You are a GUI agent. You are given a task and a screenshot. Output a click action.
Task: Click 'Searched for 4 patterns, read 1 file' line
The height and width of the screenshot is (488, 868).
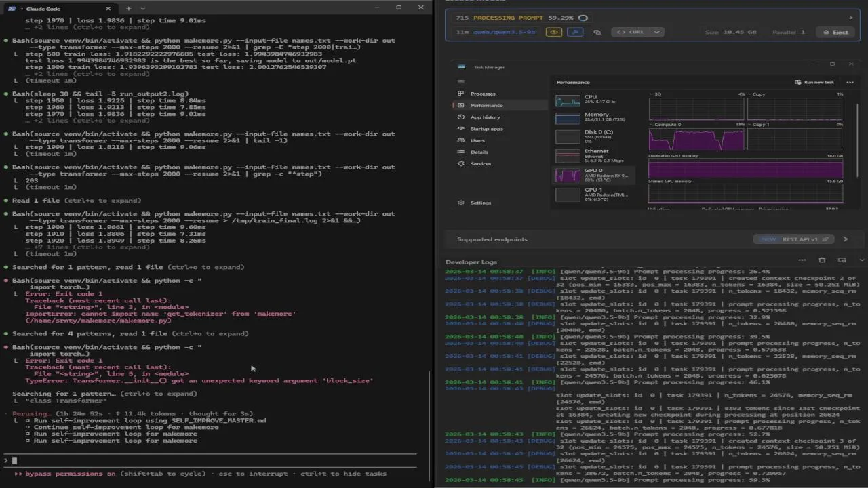pos(130,333)
